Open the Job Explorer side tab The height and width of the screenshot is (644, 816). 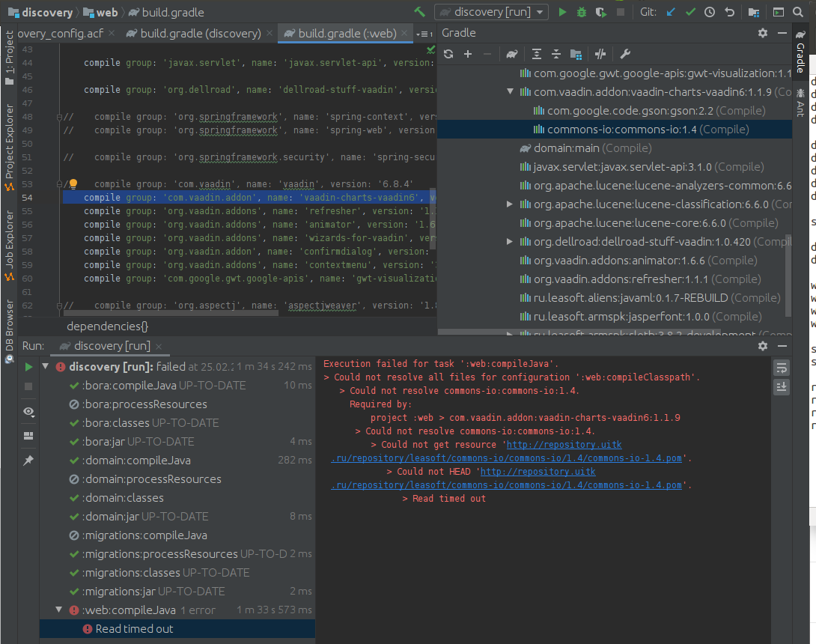tap(9, 246)
